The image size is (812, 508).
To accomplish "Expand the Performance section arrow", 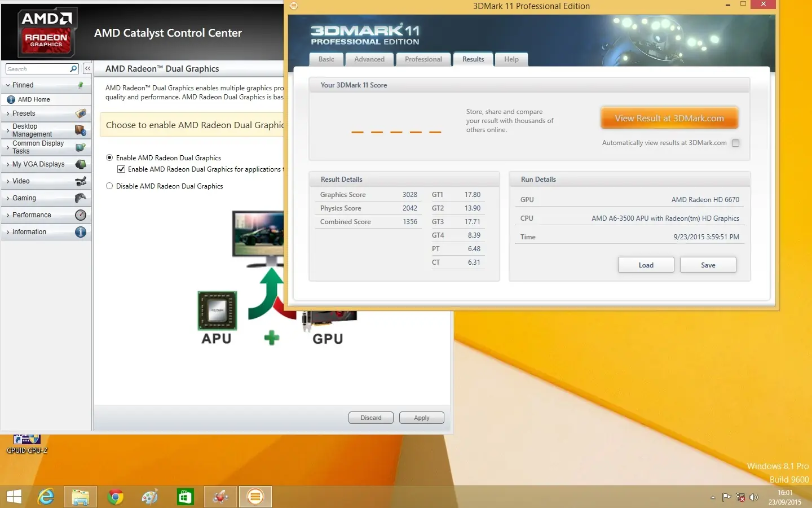I will [8, 215].
